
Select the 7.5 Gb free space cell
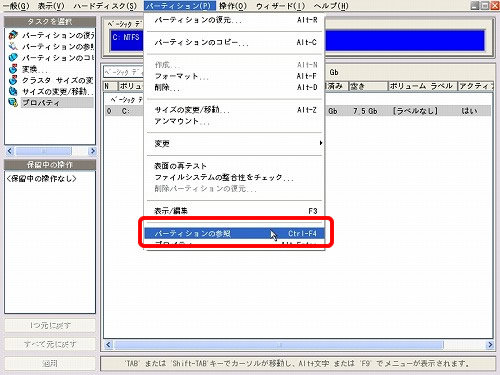tap(365, 111)
